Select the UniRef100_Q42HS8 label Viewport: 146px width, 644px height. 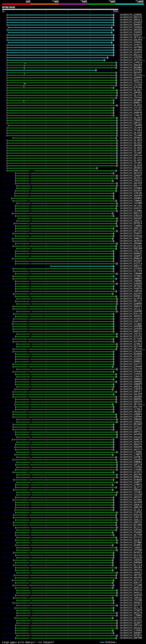(x=131, y=596)
